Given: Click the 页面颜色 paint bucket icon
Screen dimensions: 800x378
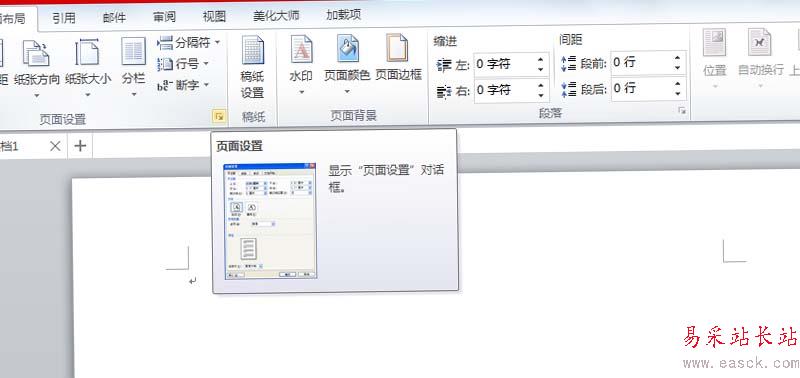Looking at the screenshot, I should (x=347, y=48).
